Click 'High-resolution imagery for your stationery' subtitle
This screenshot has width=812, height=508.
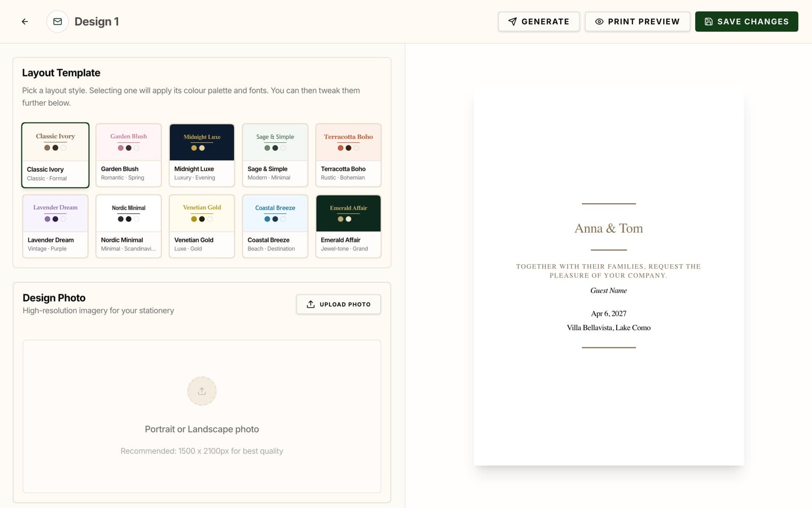point(98,310)
